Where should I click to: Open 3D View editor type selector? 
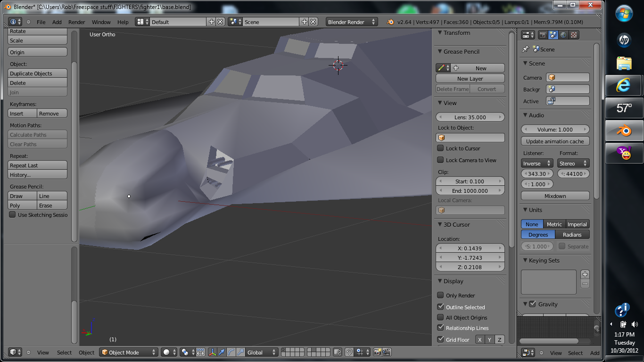[x=16, y=352]
